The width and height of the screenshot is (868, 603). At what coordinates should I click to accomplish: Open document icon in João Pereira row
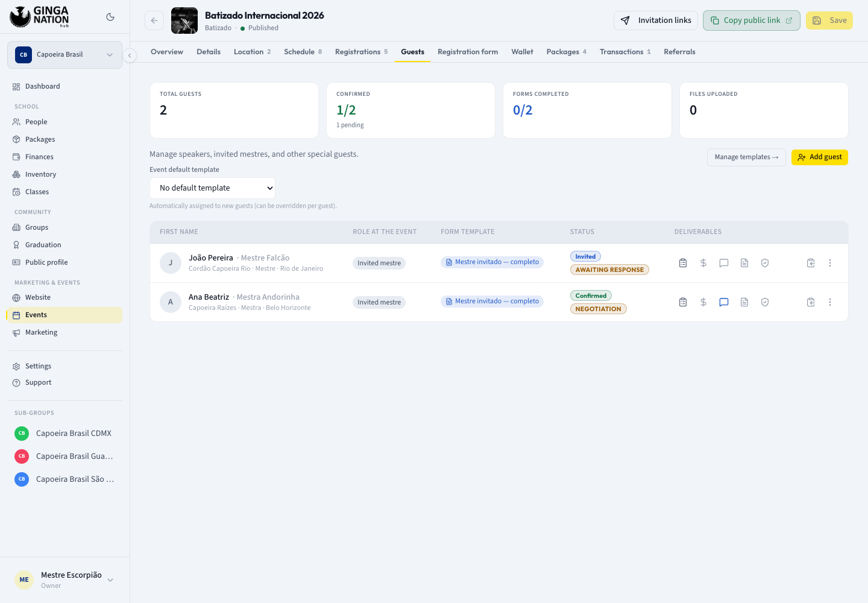tap(744, 263)
